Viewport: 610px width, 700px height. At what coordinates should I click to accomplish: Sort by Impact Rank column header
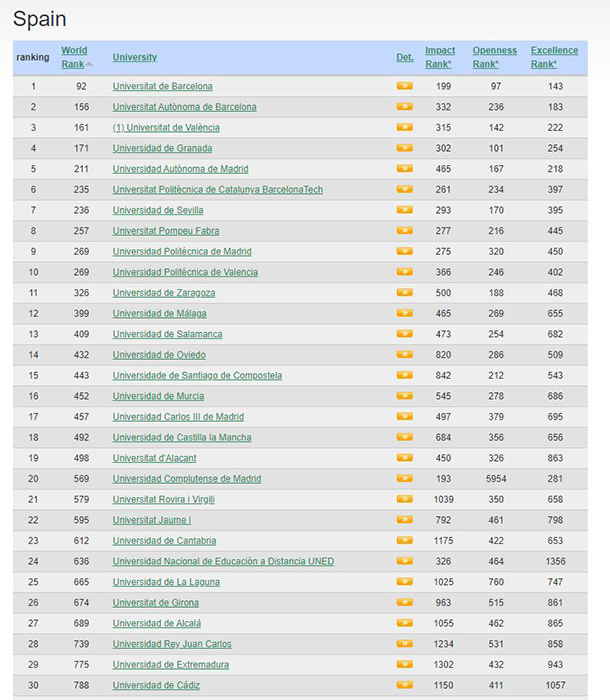(440, 57)
